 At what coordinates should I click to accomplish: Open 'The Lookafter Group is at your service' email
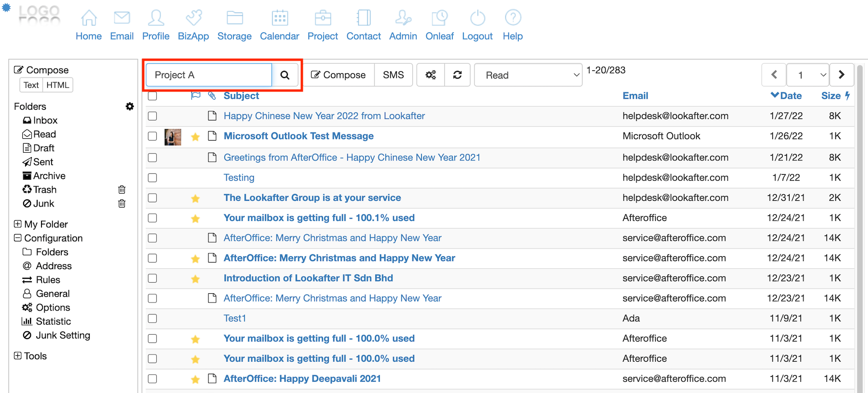[x=312, y=198]
